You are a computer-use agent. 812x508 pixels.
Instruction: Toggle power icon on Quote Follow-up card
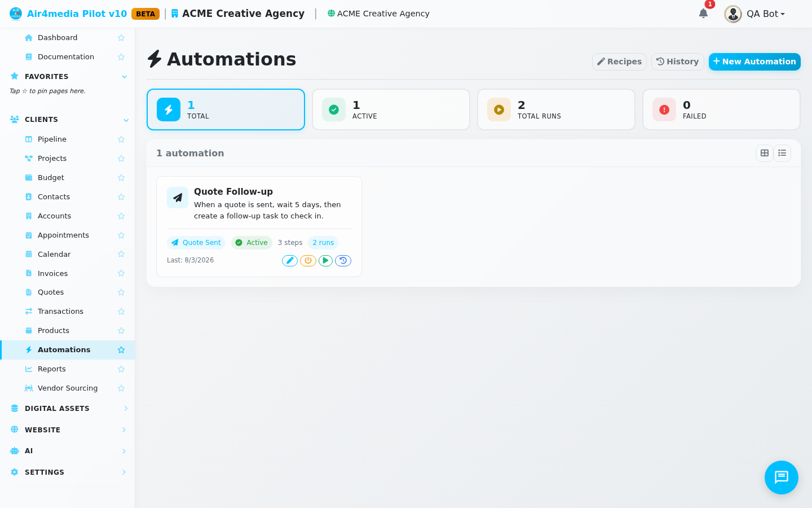pos(308,261)
